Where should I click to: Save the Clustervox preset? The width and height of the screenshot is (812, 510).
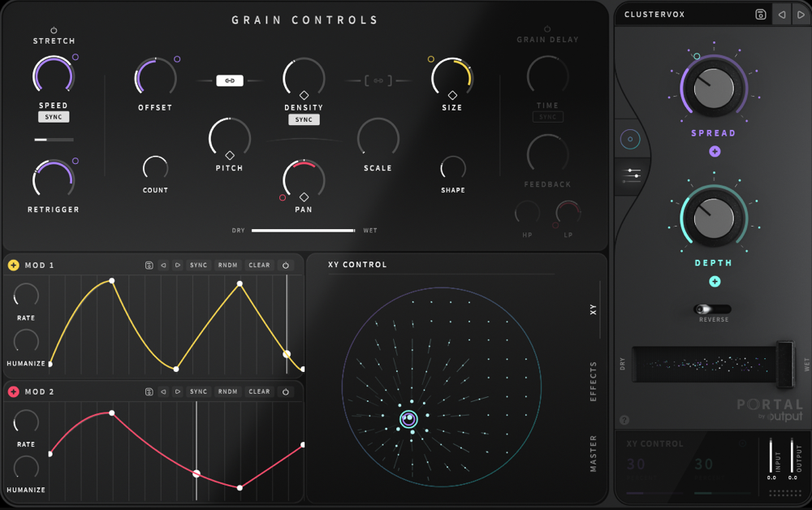[760, 14]
